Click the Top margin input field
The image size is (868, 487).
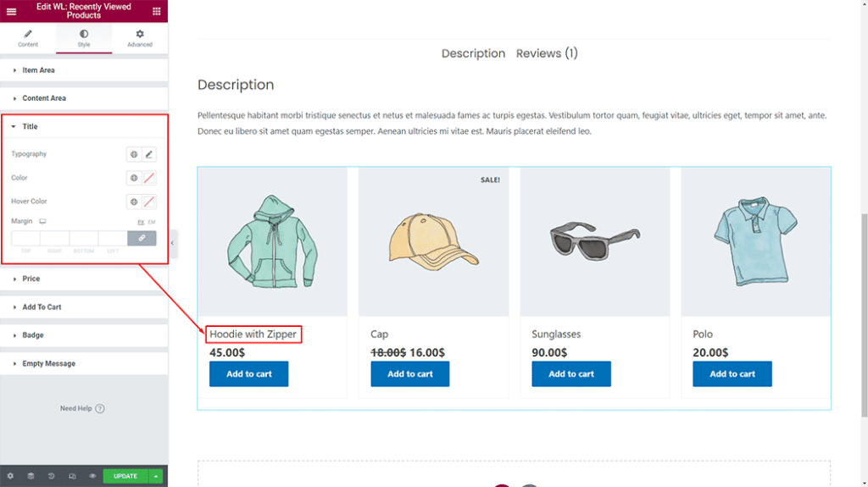pyautogui.click(x=25, y=238)
